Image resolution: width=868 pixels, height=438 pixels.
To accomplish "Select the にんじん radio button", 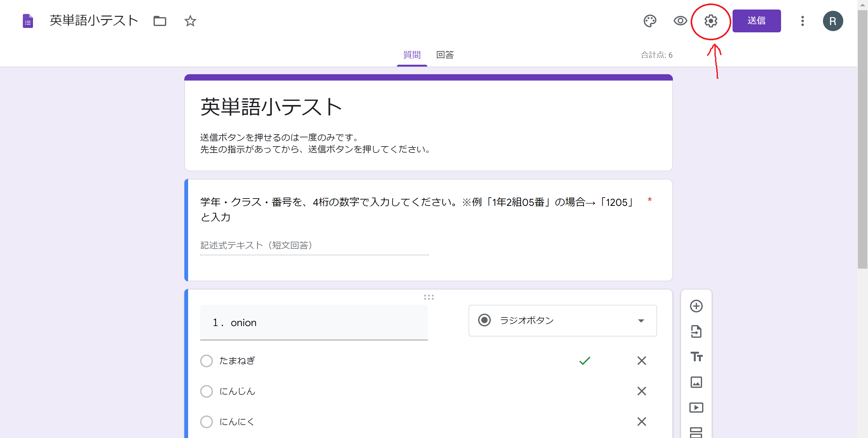I will (x=206, y=391).
